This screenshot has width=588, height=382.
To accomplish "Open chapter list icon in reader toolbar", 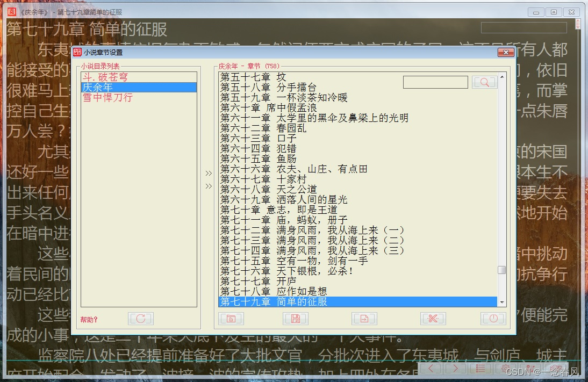I will click(x=481, y=368).
